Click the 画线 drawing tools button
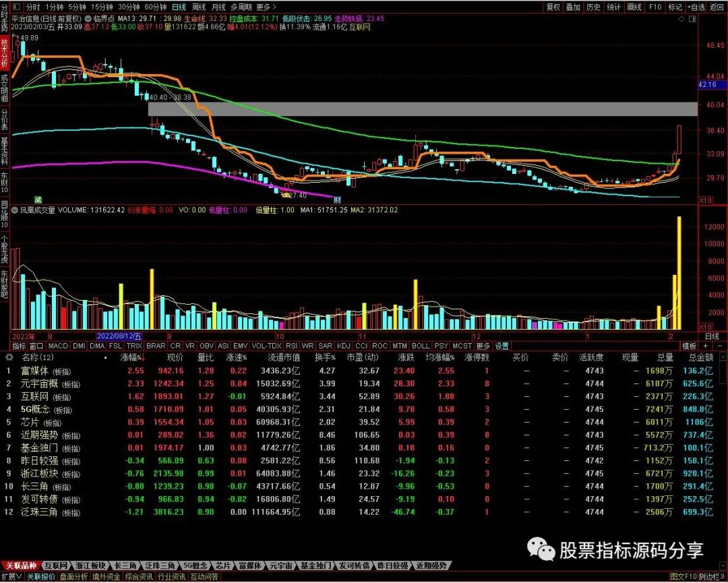 coord(634,7)
